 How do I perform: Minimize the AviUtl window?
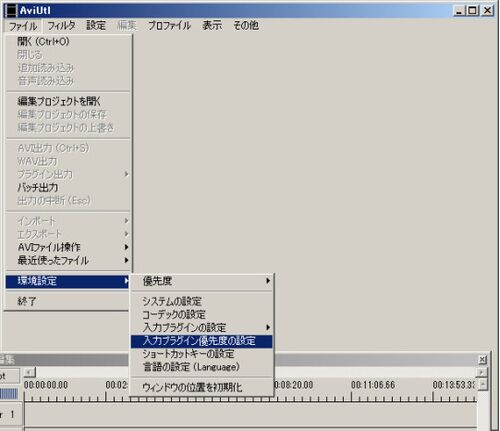pos(460,11)
